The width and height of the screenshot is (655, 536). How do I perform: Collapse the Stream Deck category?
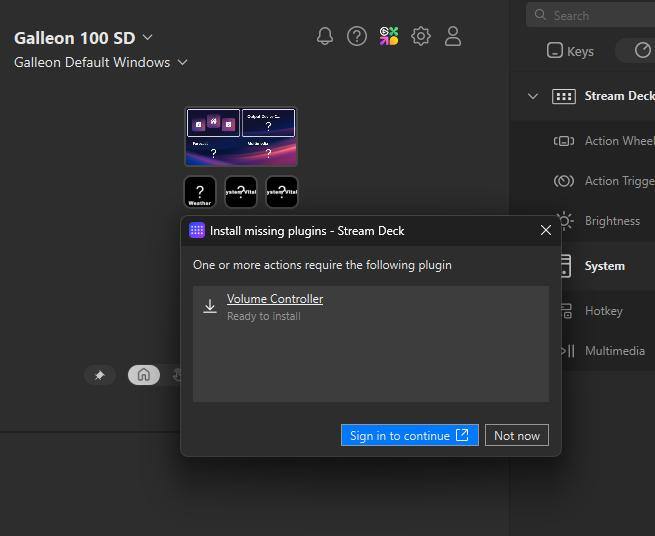tap(533, 96)
